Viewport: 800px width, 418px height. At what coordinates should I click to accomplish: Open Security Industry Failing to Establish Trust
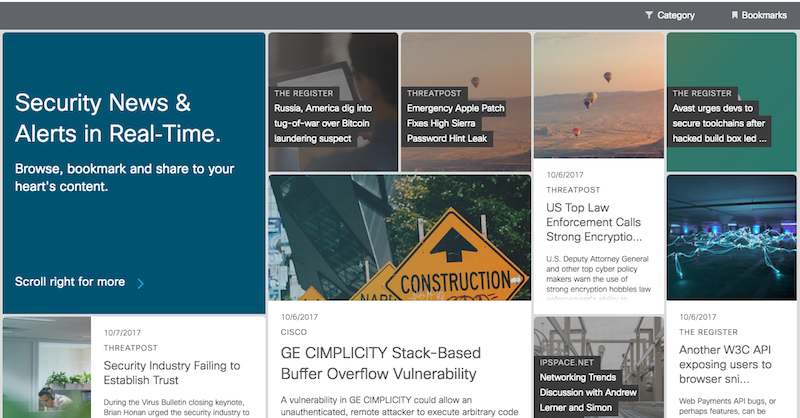pos(172,373)
